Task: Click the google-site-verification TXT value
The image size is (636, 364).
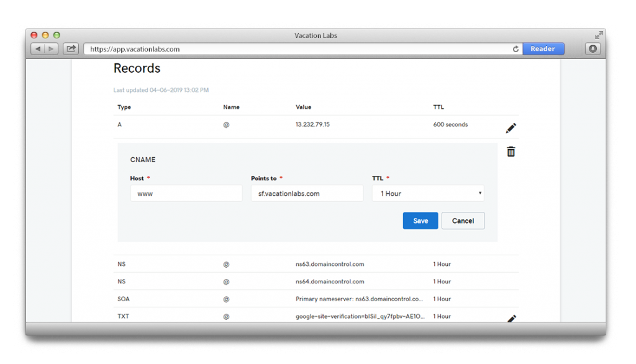Action: point(360,316)
